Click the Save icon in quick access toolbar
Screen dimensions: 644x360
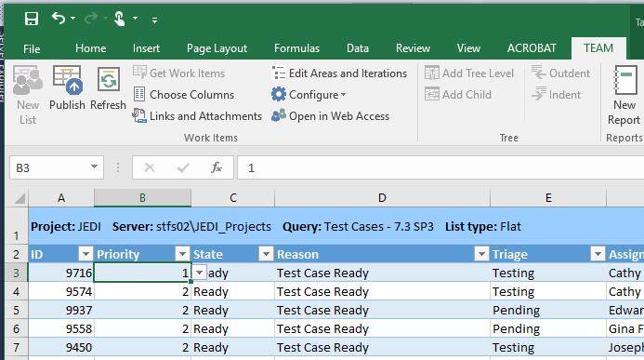[x=32, y=19]
